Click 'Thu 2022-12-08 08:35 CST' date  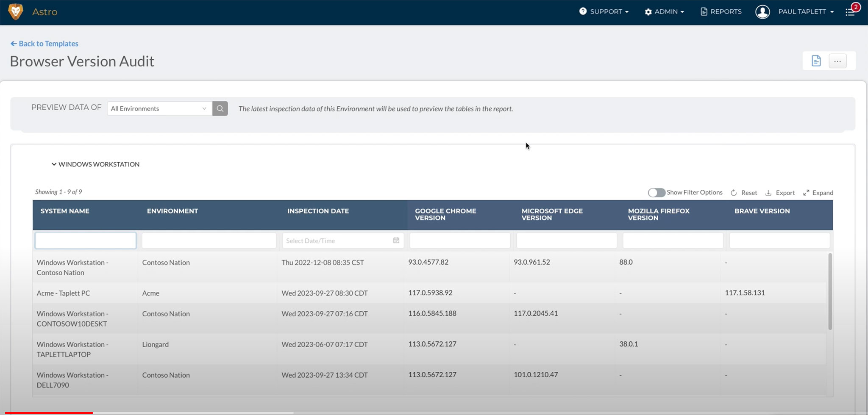tap(323, 263)
